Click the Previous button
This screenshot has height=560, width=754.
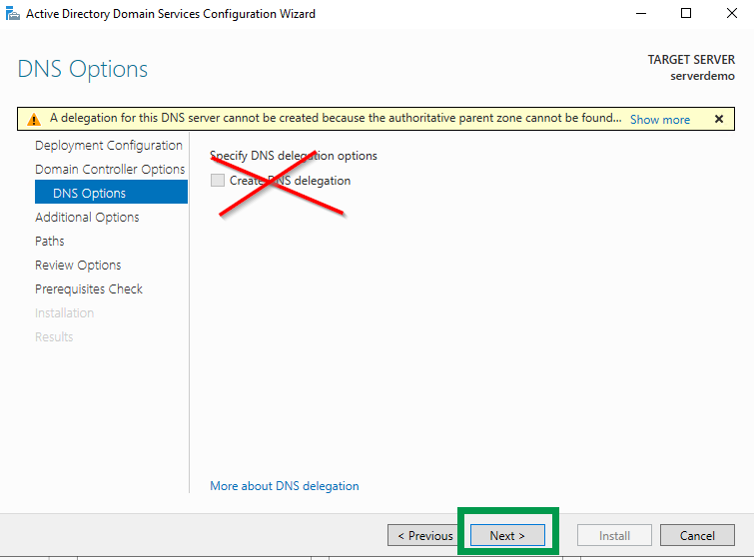(425, 536)
